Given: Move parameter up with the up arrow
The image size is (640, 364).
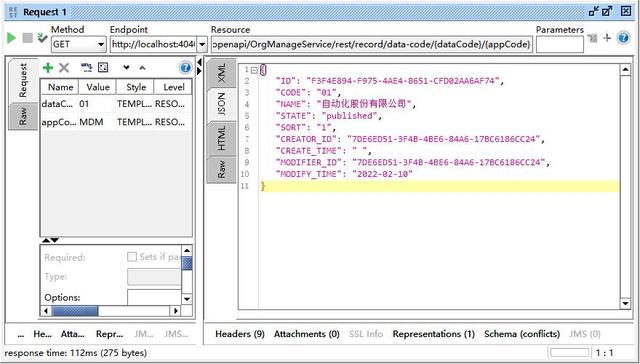Looking at the screenshot, I should [x=142, y=68].
